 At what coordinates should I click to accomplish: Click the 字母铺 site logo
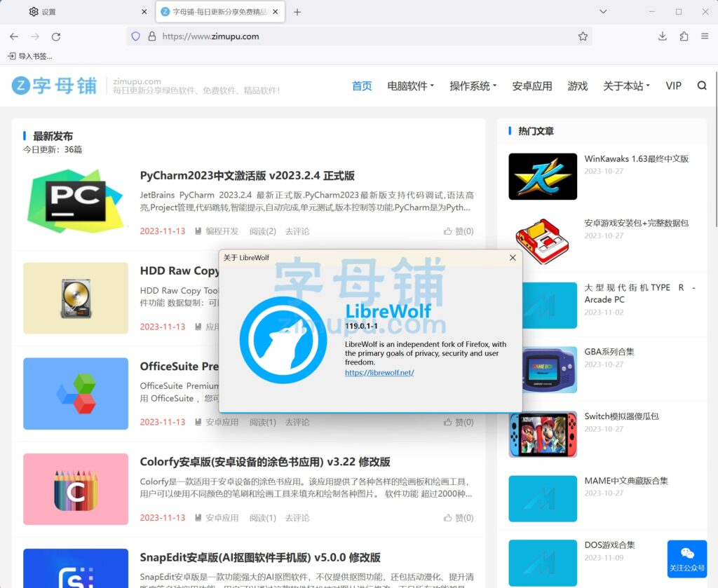(x=54, y=86)
